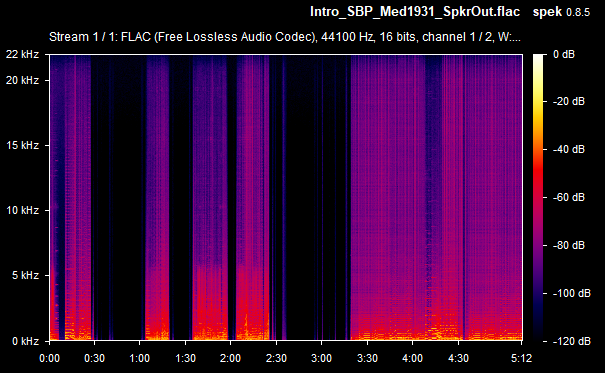This screenshot has height=373, width=605.
Task: Click the 0:30 time axis marker
Action: (x=95, y=358)
